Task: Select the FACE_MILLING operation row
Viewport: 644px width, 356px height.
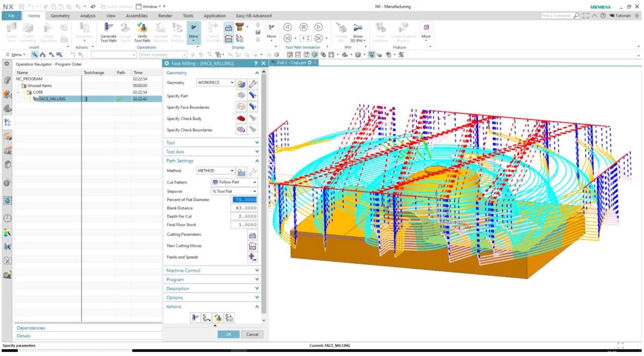Action: pyautogui.click(x=88, y=99)
